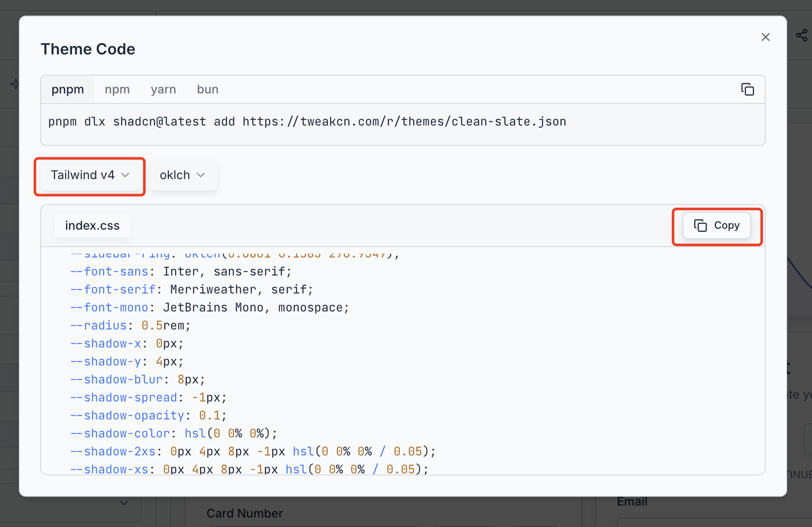
Task: Close the Theme Code dialog
Action: (x=766, y=37)
